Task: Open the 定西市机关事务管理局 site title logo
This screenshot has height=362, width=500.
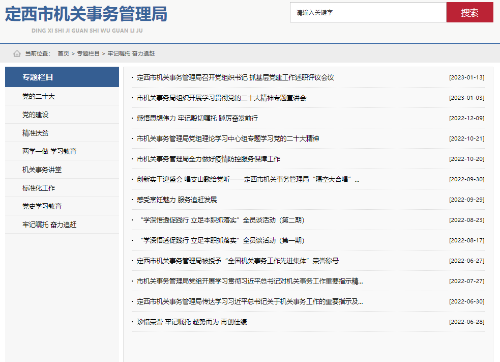Action: [x=86, y=14]
